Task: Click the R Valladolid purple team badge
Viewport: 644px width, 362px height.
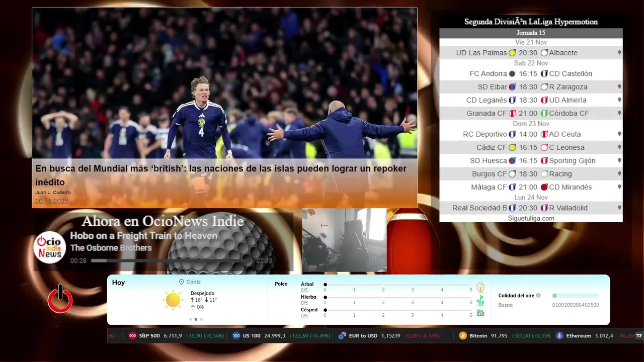Action: (544, 208)
